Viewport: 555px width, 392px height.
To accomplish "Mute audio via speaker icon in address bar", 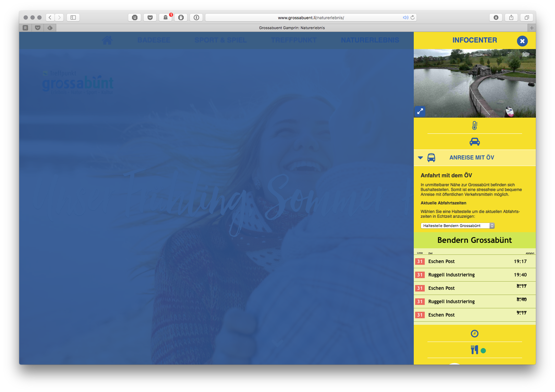I will 405,17.
